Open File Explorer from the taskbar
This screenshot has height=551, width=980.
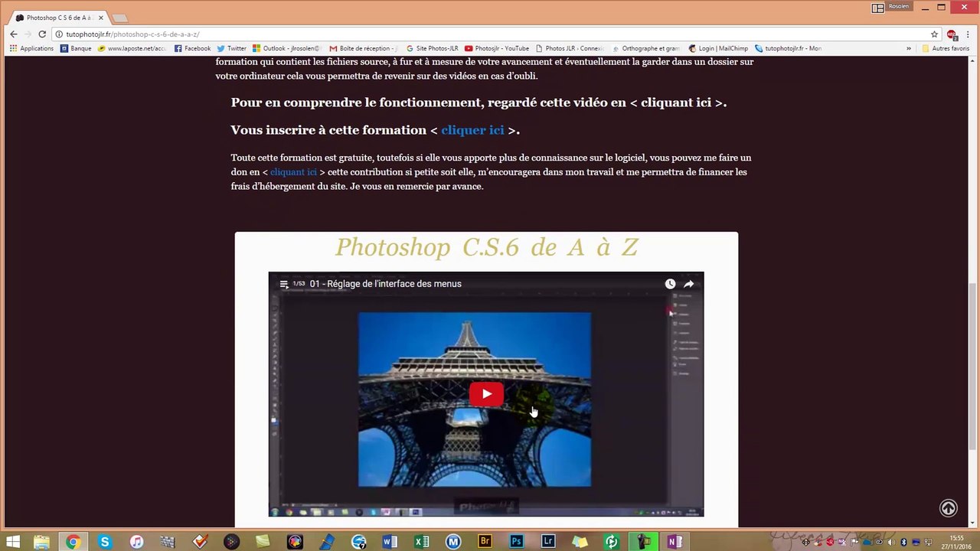tap(41, 542)
